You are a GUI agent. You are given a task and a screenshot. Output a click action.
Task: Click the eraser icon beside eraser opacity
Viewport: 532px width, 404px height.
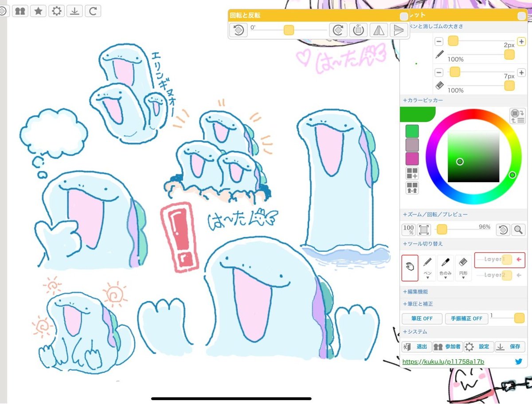(439, 85)
